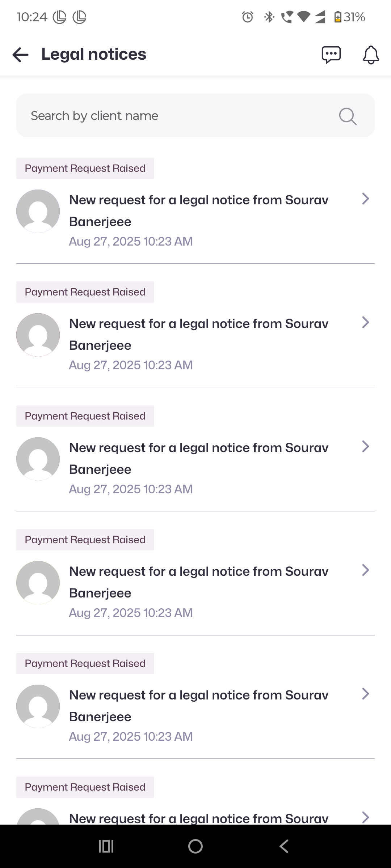
Task: Expand third legal notice chevron
Action: click(365, 446)
